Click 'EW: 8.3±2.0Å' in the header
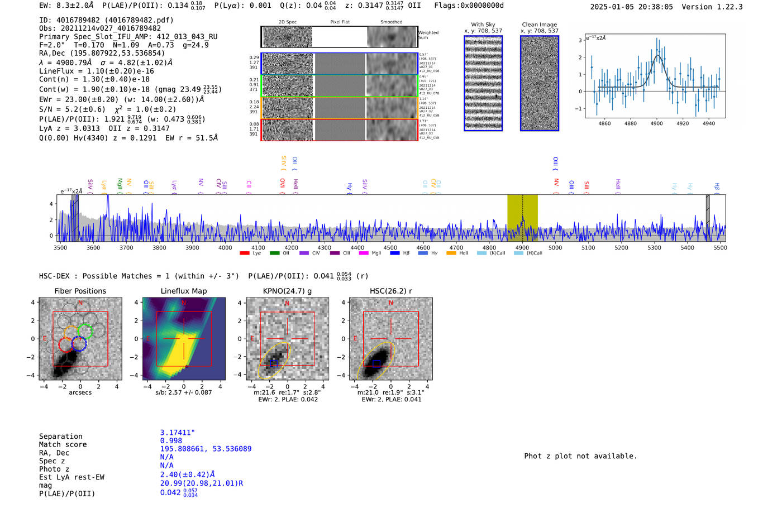 click(66, 6)
